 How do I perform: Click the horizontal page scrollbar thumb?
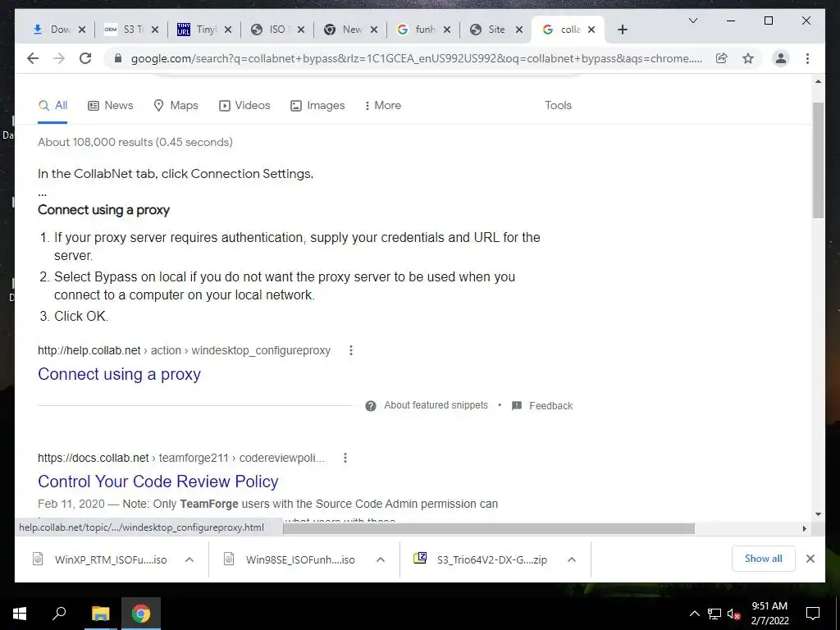point(489,529)
